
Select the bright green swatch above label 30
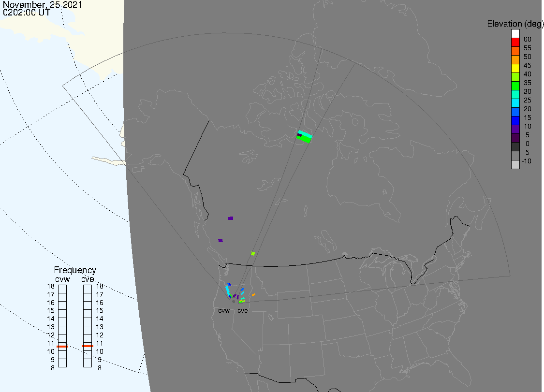click(x=515, y=86)
